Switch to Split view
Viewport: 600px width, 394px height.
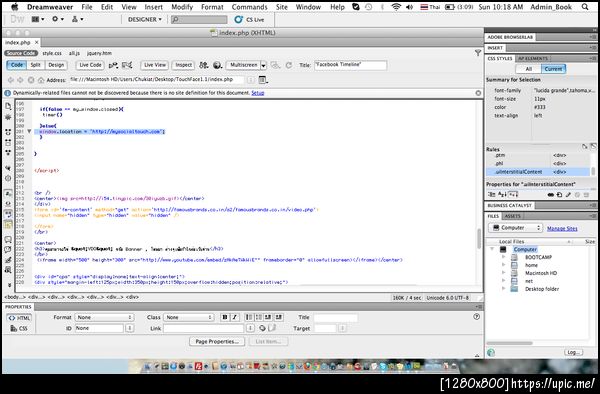[x=35, y=65]
